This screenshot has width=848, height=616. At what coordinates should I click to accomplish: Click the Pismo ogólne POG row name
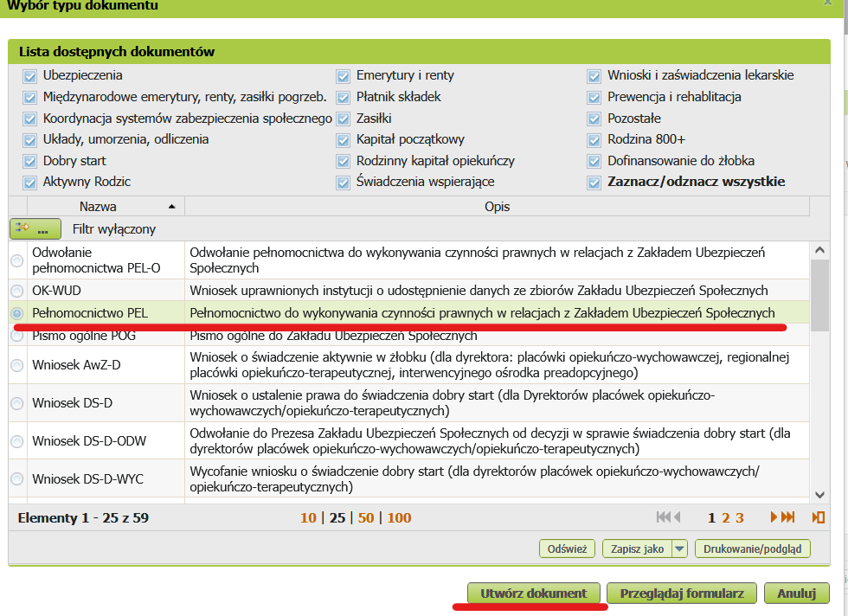(x=84, y=336)
